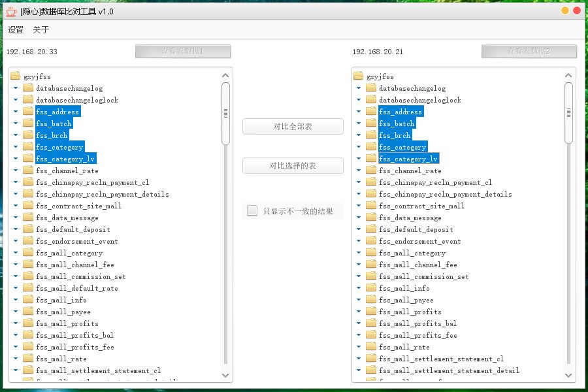
Task: Click right tree scroll-down arrow
Action: (x=568, y=375)
